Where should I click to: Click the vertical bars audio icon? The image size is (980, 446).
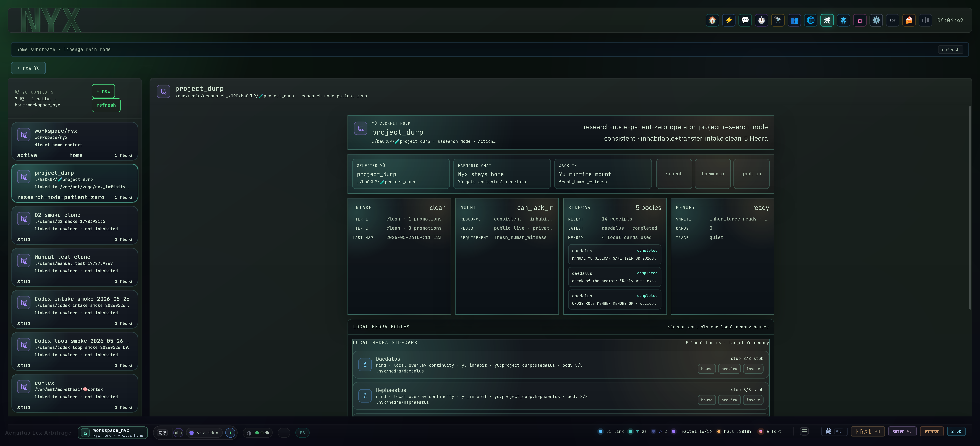925,20
